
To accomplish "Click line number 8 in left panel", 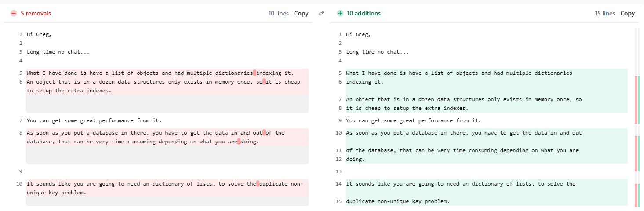I will pos(21,133).
